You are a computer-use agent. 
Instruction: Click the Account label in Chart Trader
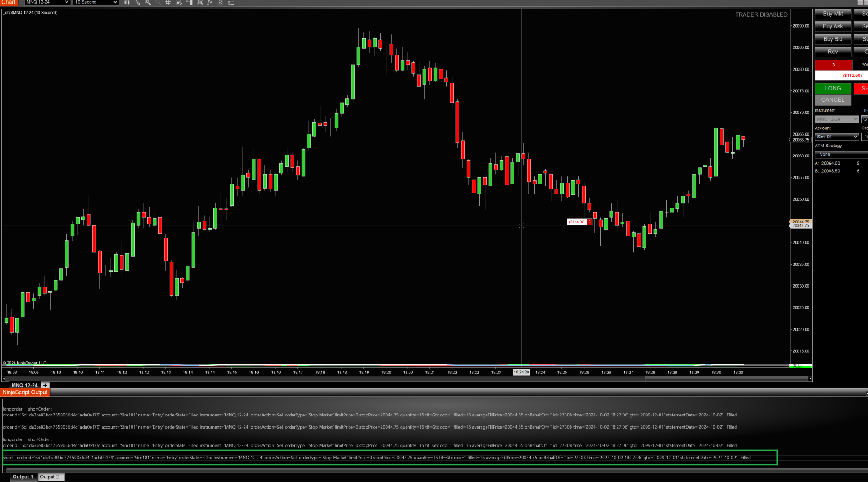[823, 128]
